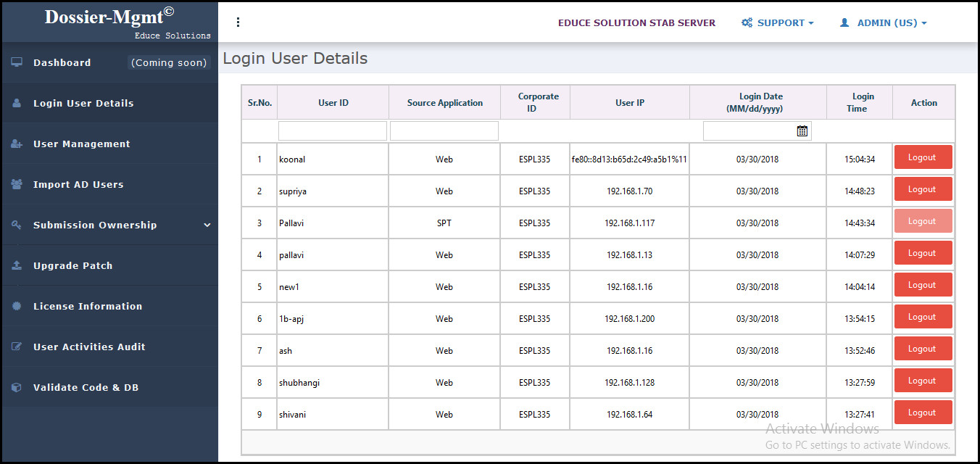
Task: Click the Dashboard monitor icon in sidebar
Action: (17, 62)
